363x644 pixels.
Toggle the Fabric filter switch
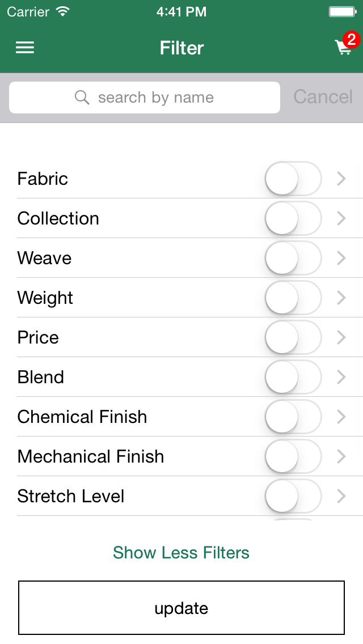coord(293,179)
